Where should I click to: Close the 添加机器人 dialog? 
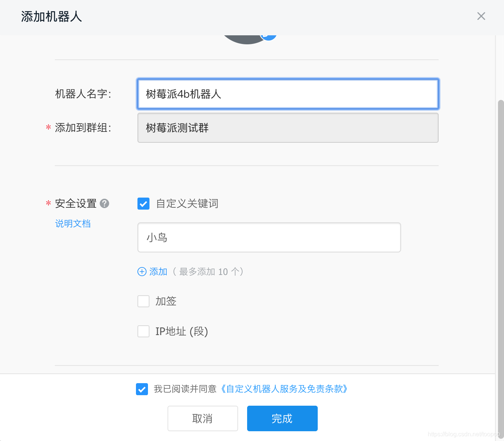pos(481,16)
